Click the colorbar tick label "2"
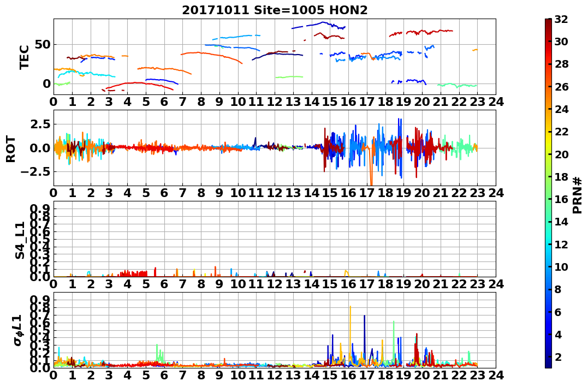The height and width of the screenshot is (387, 588). click(x=558, y=356)
